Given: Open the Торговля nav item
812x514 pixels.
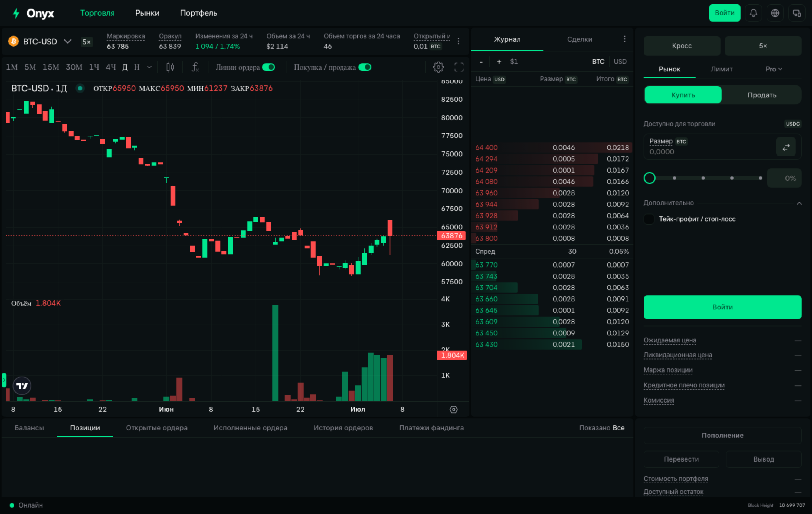Looking at the screenshot, I should click(x=97, y=13).
